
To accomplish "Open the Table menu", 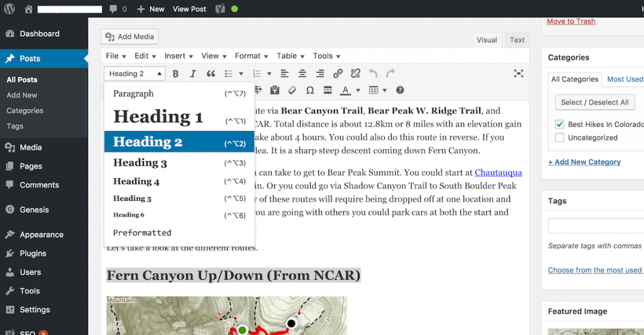I will [x=291, y=56].
